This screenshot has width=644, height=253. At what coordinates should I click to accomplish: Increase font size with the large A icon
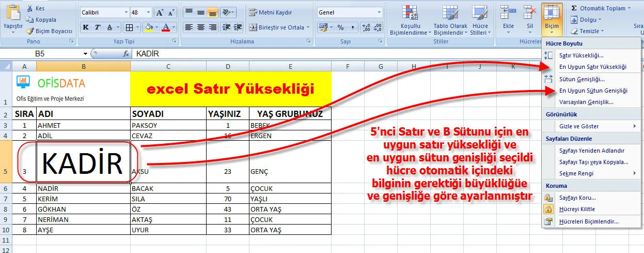click(x=160, y=12)
